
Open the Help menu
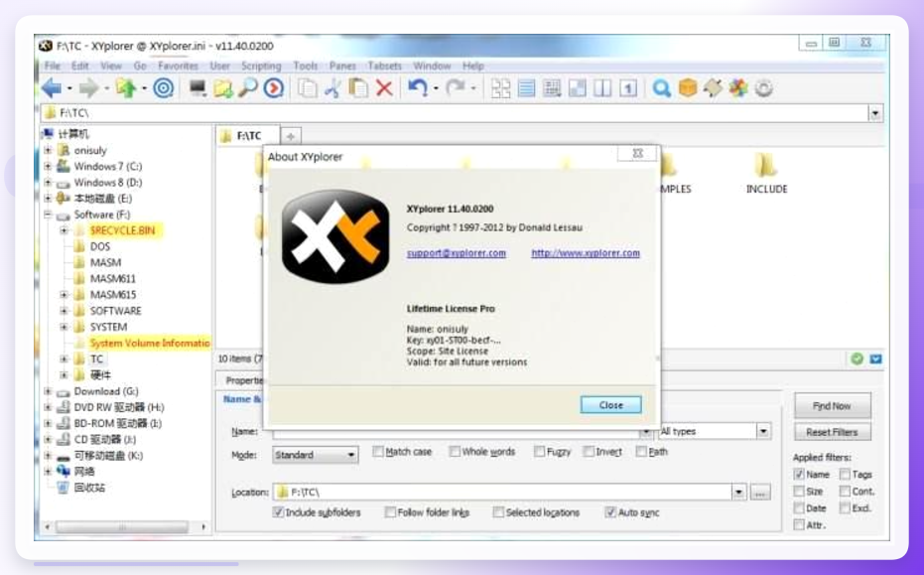473,67
